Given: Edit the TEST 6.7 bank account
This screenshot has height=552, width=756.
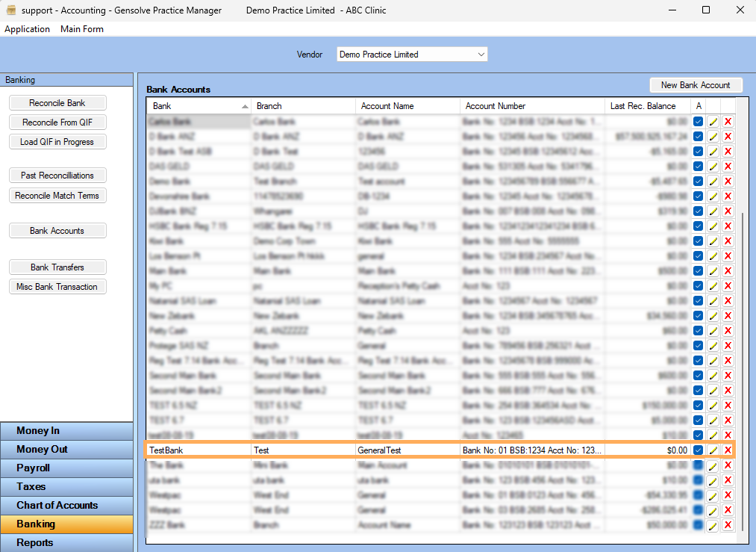Looking at the screenshot, I should (x=713, y=421).
